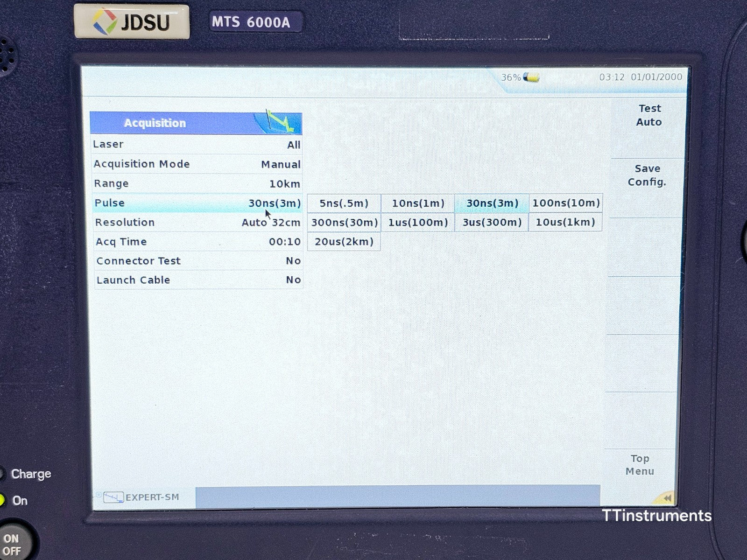Choose the 10us(1km) pulse width
The image size is (747, 560).
pos(565,222)
